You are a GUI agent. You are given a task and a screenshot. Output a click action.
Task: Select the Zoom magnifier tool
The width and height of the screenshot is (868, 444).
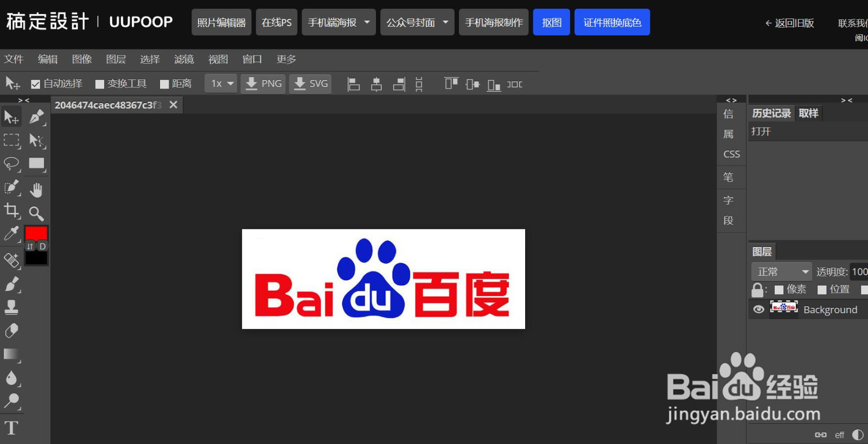(x=37, y=213)
